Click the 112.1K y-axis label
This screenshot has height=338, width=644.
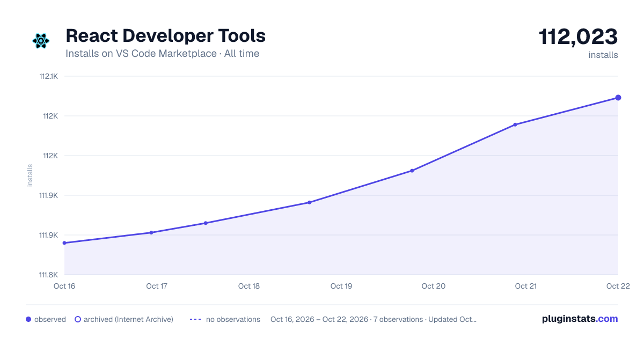[x=48, y=76]
